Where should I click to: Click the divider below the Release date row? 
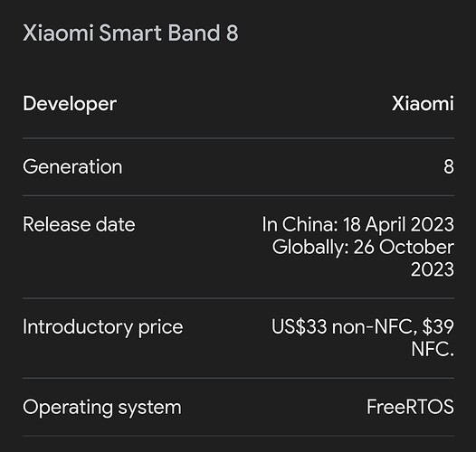(238, 298)
